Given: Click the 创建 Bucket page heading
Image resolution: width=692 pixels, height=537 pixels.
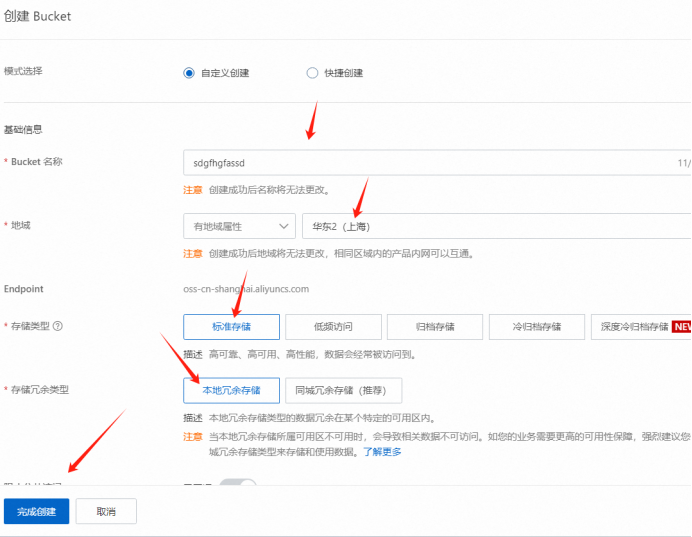Looking at the screenshot, I should (37, 17).
